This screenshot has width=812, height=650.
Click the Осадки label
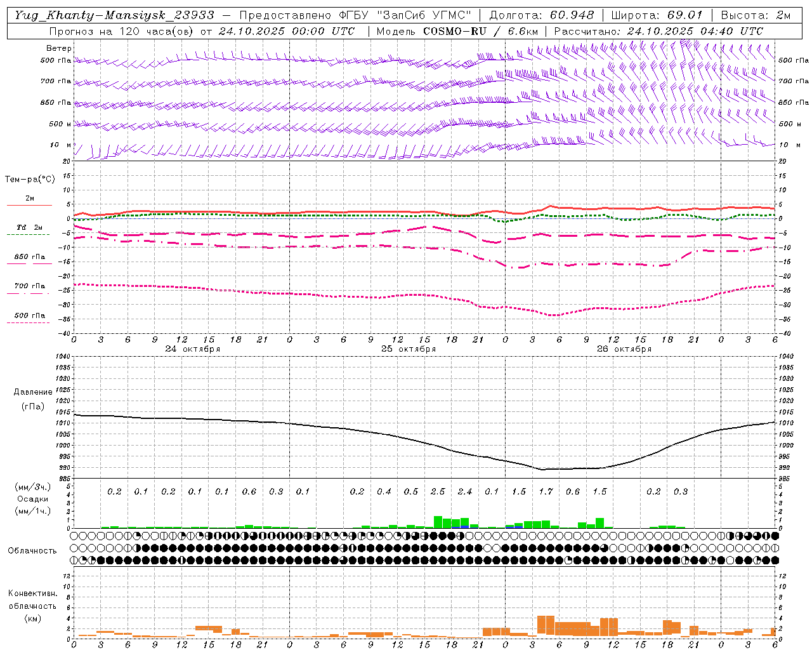(x=32, y=499)
